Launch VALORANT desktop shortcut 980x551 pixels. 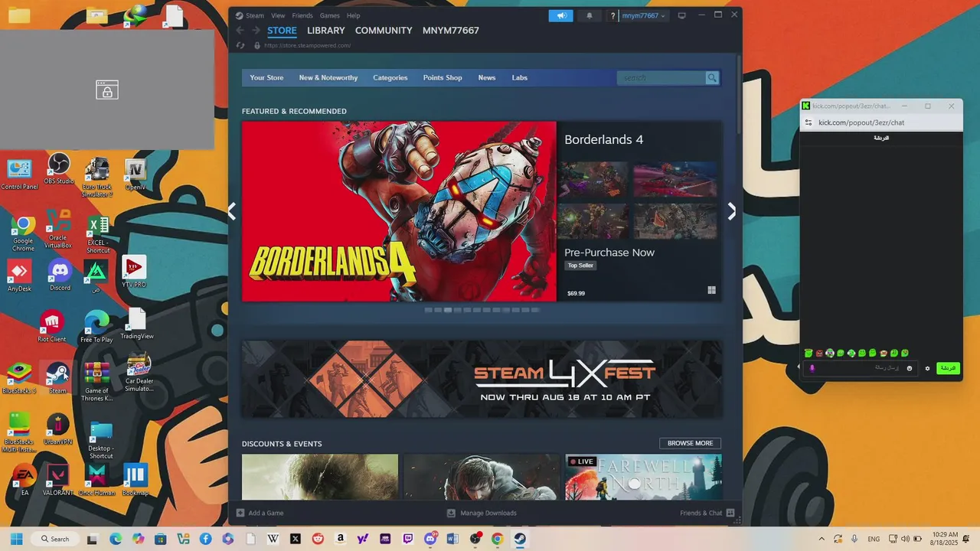click(57, 481)
